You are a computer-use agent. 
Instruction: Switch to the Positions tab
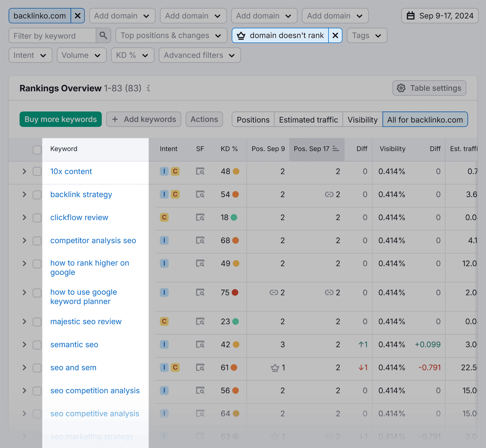[x=253, y=119]
